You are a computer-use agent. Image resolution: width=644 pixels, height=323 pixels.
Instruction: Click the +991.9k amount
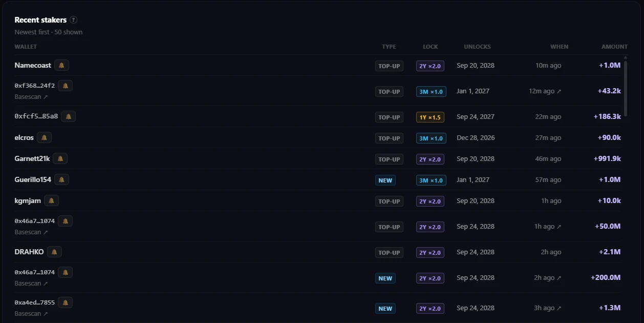[x=607, y=159]
